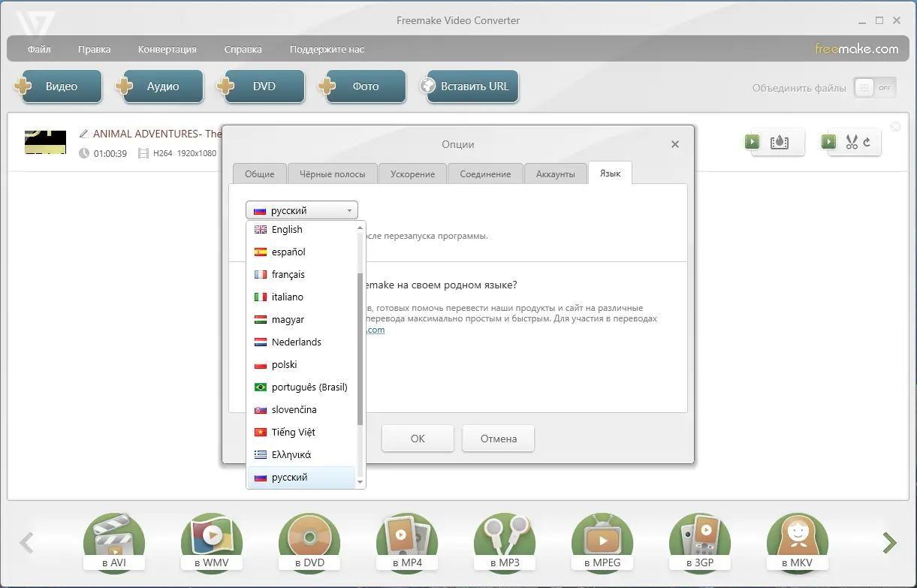917x588 pixels.
Task: Rename video via pencil icon
Action: coord(83,134)
